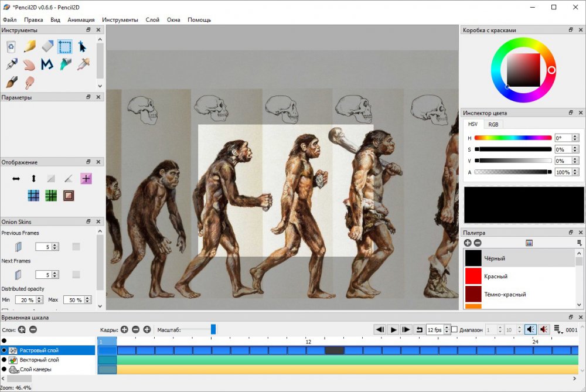Viewport: 586px width, 392px height.
Task: Choose the Polyline tool
Action: [47, 64]
